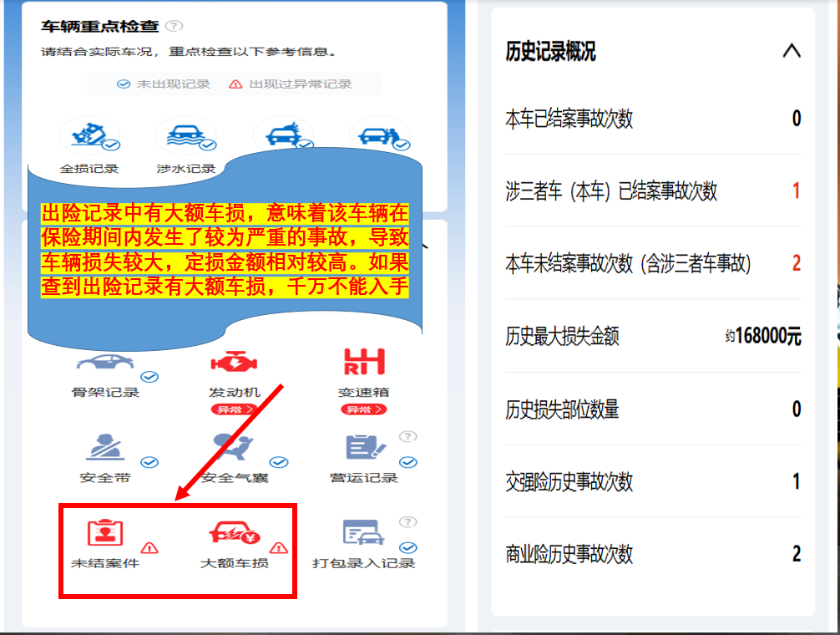Open the large vehicle damage icon (大额车损)

pyautogui.click(x=234, y=533)
